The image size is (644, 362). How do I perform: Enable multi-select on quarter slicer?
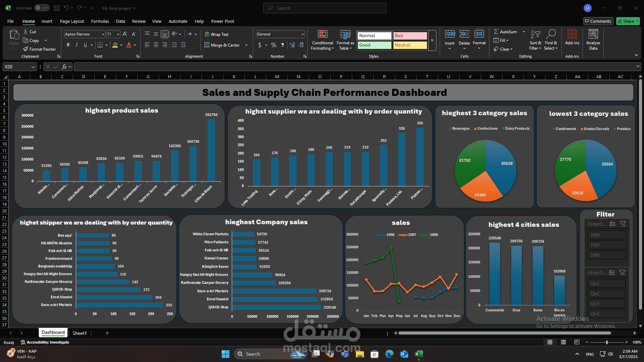pyautogui.click(x=612, y=273)
